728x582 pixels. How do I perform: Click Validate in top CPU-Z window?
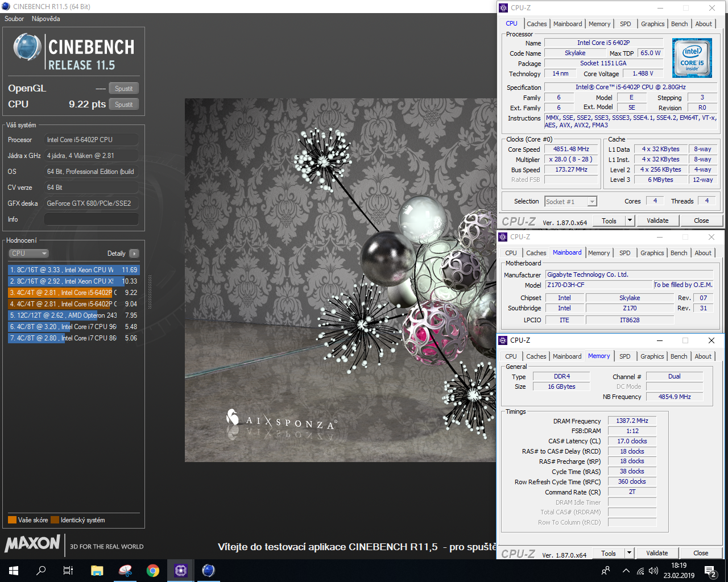pos(657,221)
